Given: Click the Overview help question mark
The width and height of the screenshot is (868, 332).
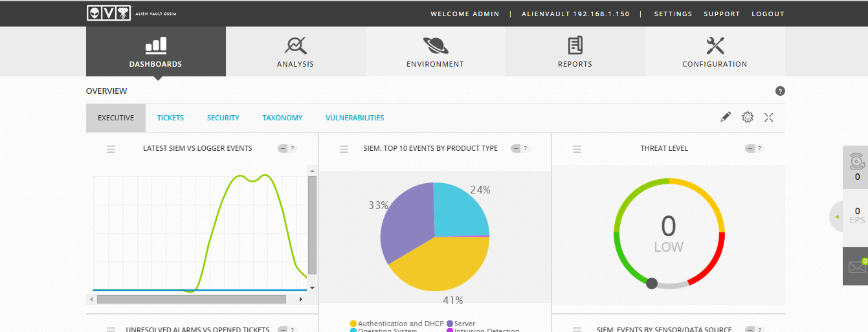Looking at the screenshot, I should pos(780,91).
